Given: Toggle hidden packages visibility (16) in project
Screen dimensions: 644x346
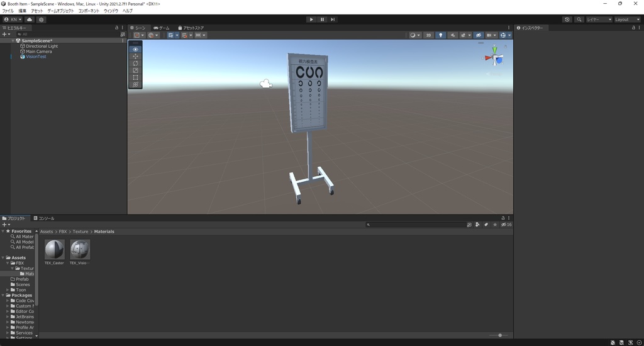Looking at the screenshot, I should [x=506, y=225].
